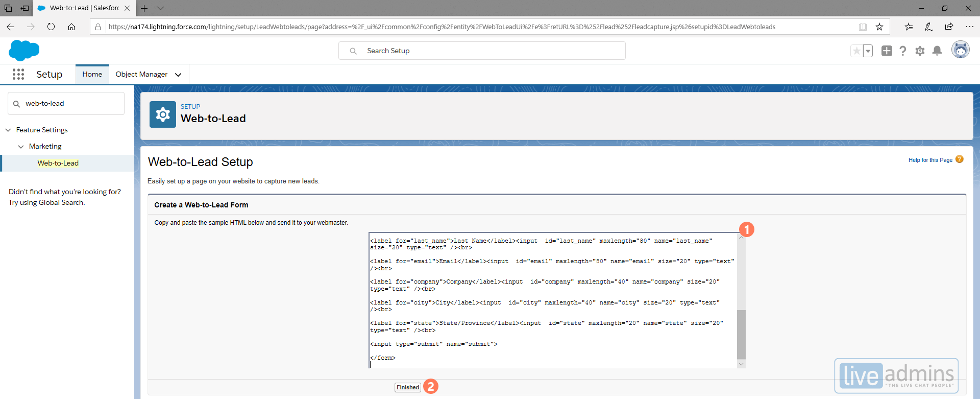Screen dimensions: 980x399
Task: Open the Object Manager tab
Action: click(141, 74)
